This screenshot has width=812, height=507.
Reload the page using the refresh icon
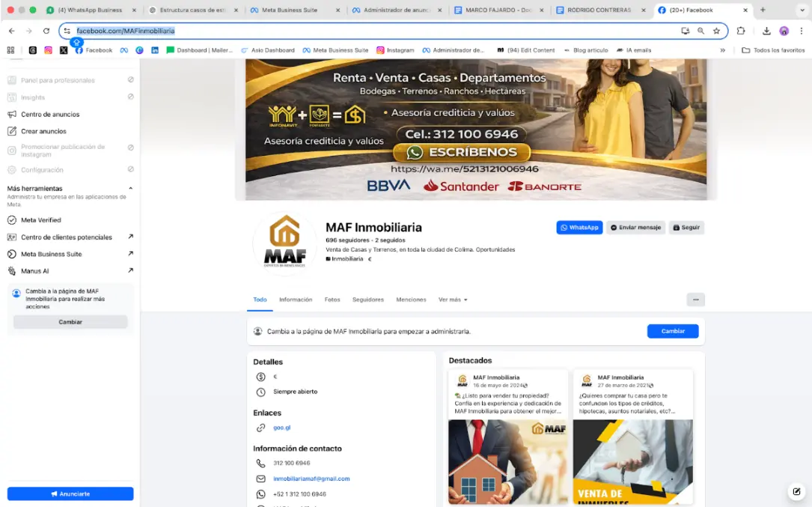click(46, 31)
